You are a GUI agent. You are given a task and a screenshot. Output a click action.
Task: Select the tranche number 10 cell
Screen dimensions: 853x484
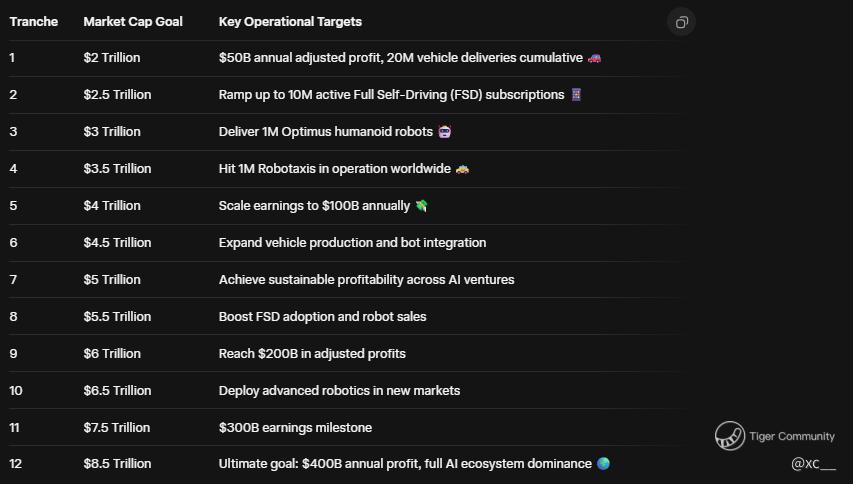16,390
